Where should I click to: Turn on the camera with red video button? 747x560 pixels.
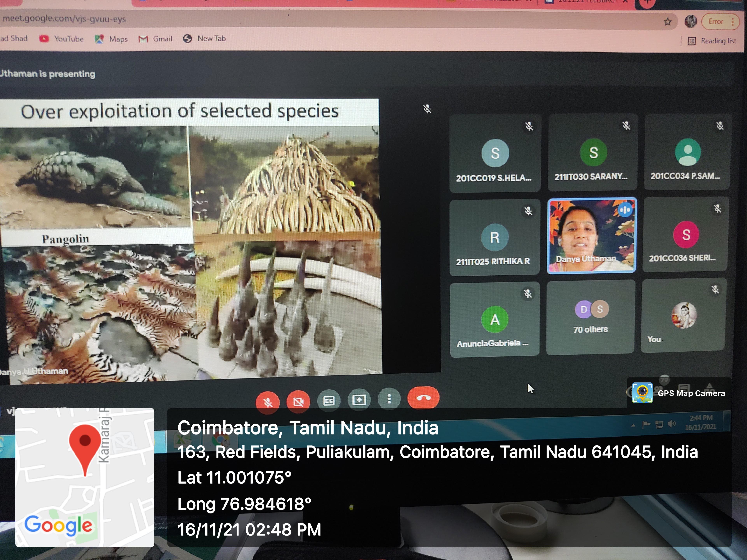click(x=298, y=402)
